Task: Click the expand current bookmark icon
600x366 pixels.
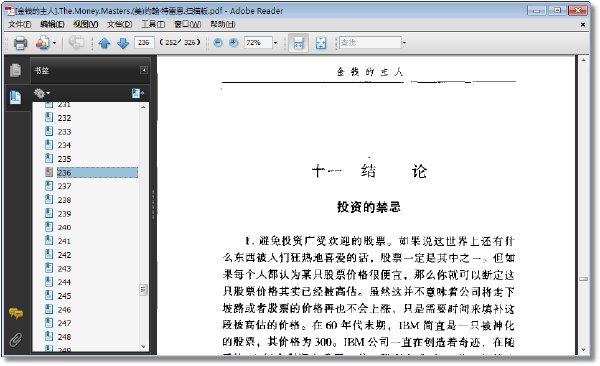Action: [x=138, y=93]
